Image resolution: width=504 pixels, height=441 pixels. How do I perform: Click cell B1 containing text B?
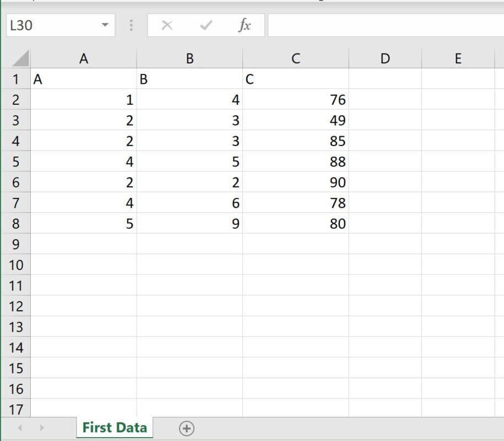189,79
